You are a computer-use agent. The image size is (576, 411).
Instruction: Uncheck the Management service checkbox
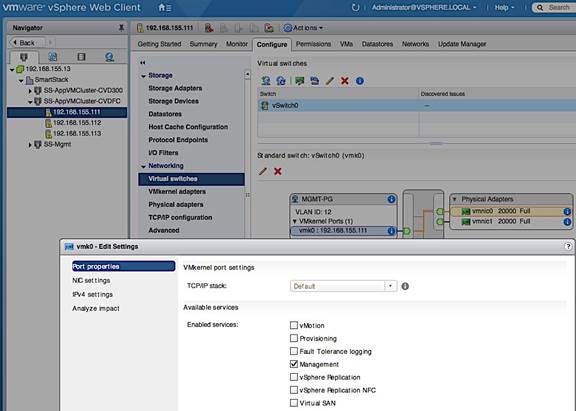point(294,364)
